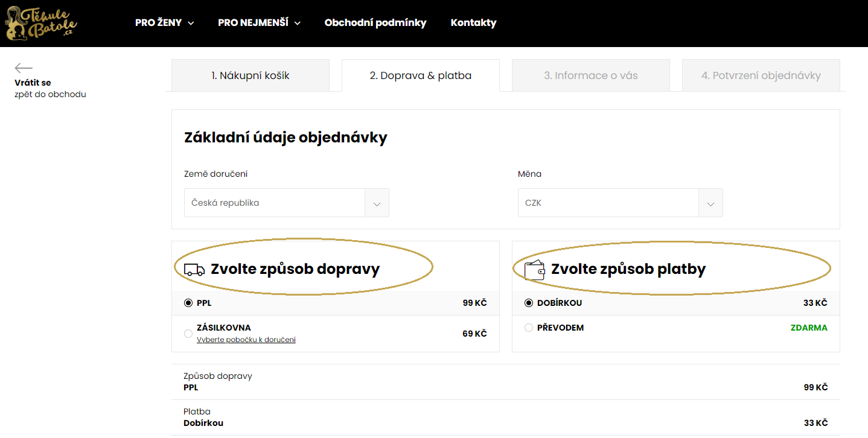Viewport: 868px width, 438px height.
Task: Click the 33 KČ summary amount
Action: pos(815,423)
